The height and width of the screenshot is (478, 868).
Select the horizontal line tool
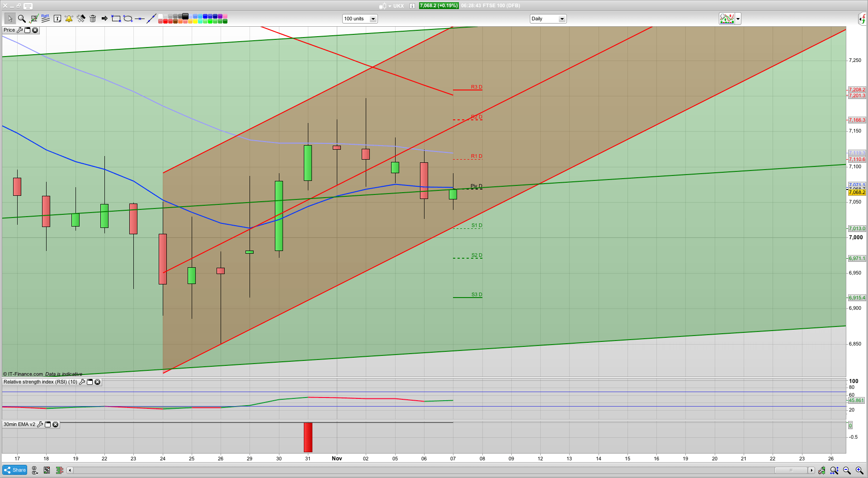[140, 19]
